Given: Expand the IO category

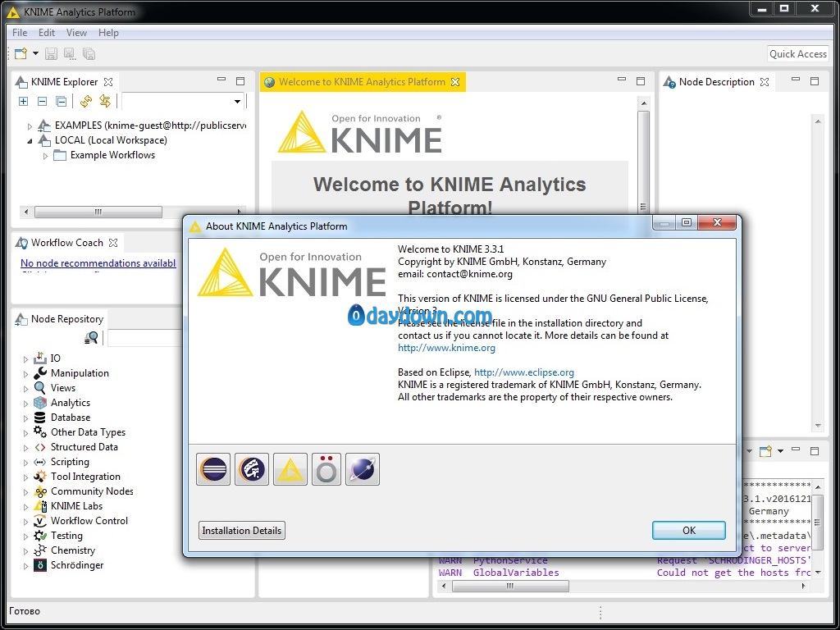Looking at the screenshot, I should (x=25, y=359).
